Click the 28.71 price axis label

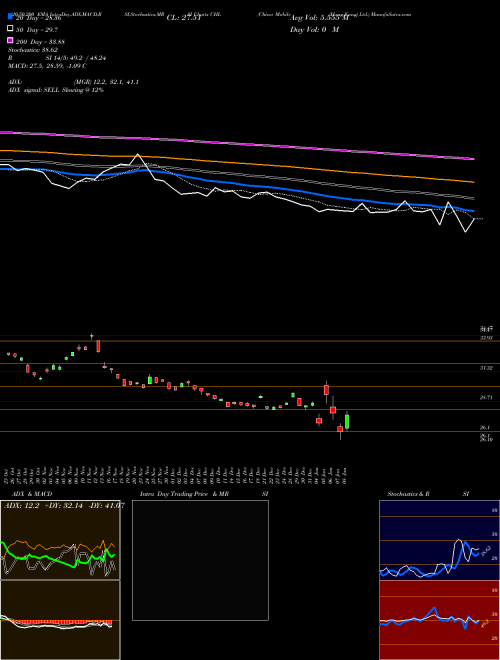[x=486, y=397]
